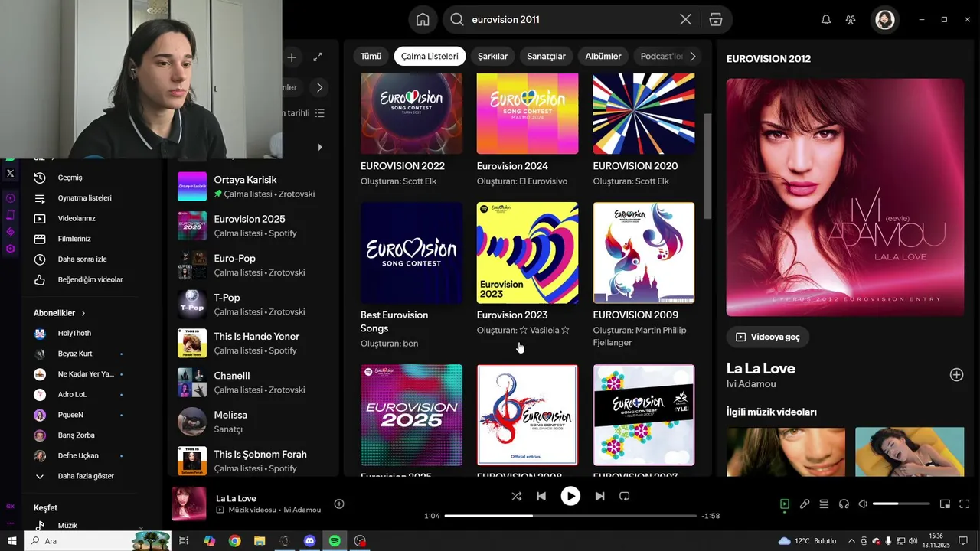The height and width of the screenshot is (551, 980).
Task: Add now-playing track to Liked Songs
Action: click(x=339, y=504)
